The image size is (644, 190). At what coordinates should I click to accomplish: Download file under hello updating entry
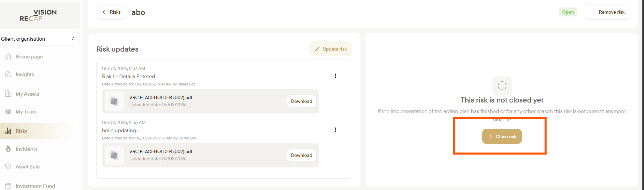tap(302, 155)
